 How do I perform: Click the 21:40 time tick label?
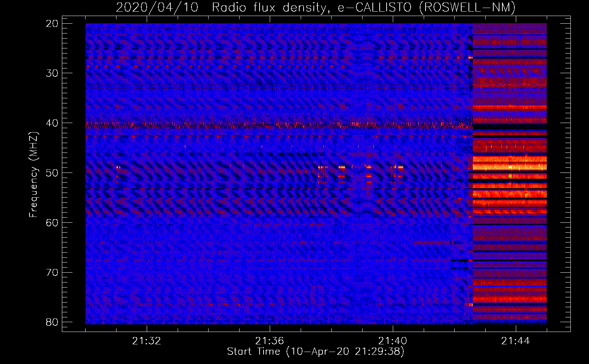click(x=392, y=341)
